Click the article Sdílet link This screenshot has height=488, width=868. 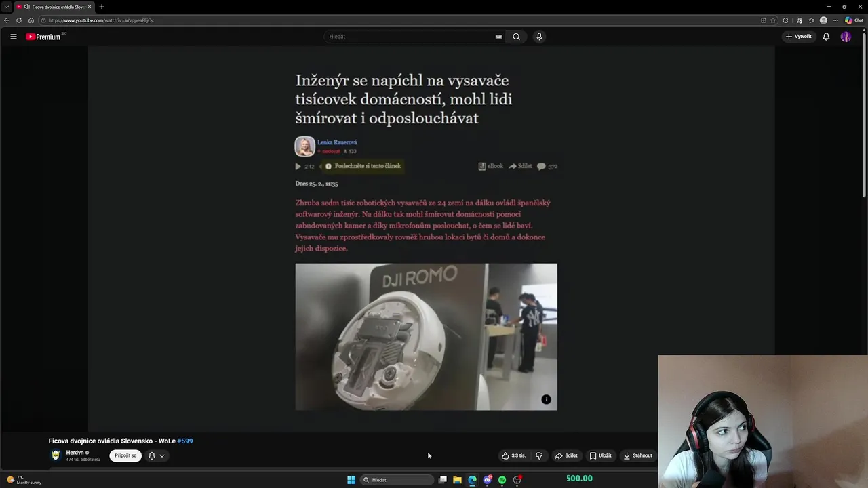tap(520, 166)
